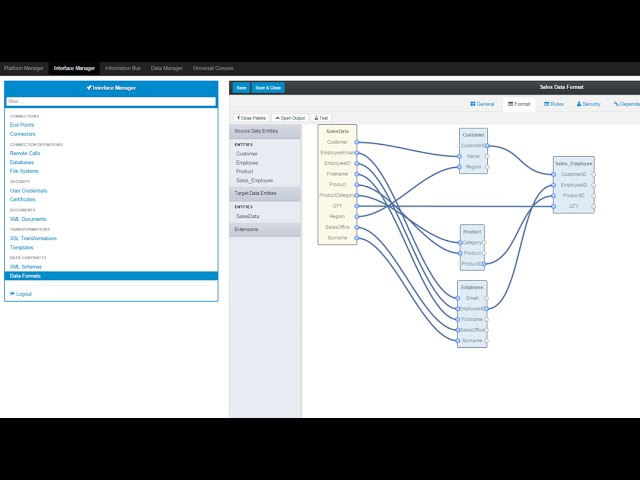Go to Universal Console tab
This screenshot has height=480, width=640.
click(x=213, y=69)
